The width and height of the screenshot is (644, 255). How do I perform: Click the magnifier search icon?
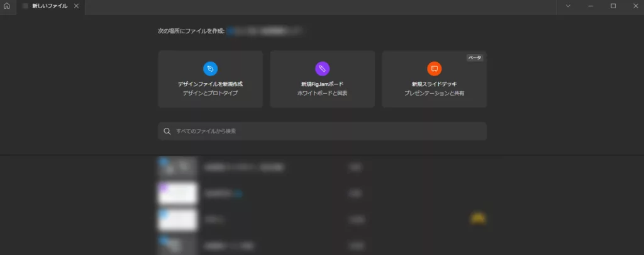tap(167, 131)
